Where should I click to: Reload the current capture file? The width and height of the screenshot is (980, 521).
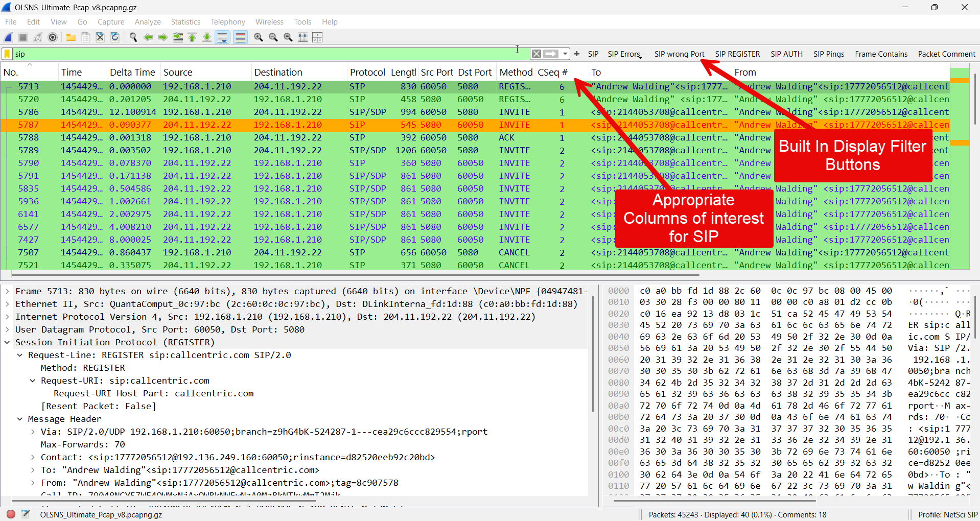click(x=115, y=37)
